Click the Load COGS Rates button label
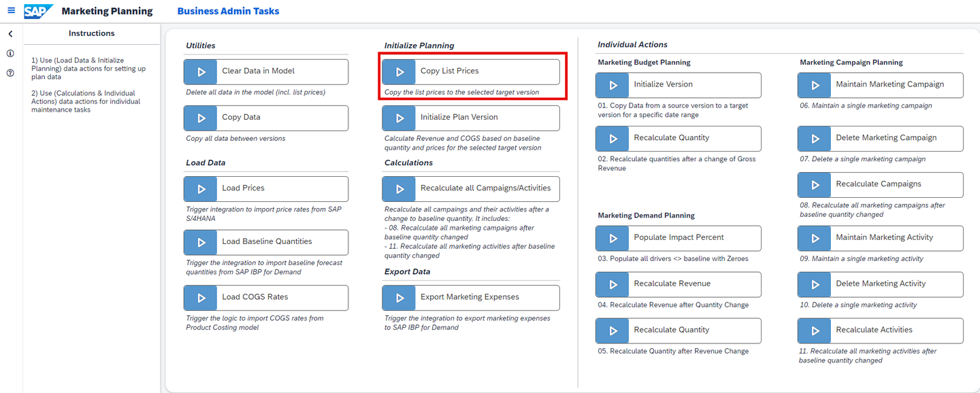980x393 pixels. pos(255,297)
